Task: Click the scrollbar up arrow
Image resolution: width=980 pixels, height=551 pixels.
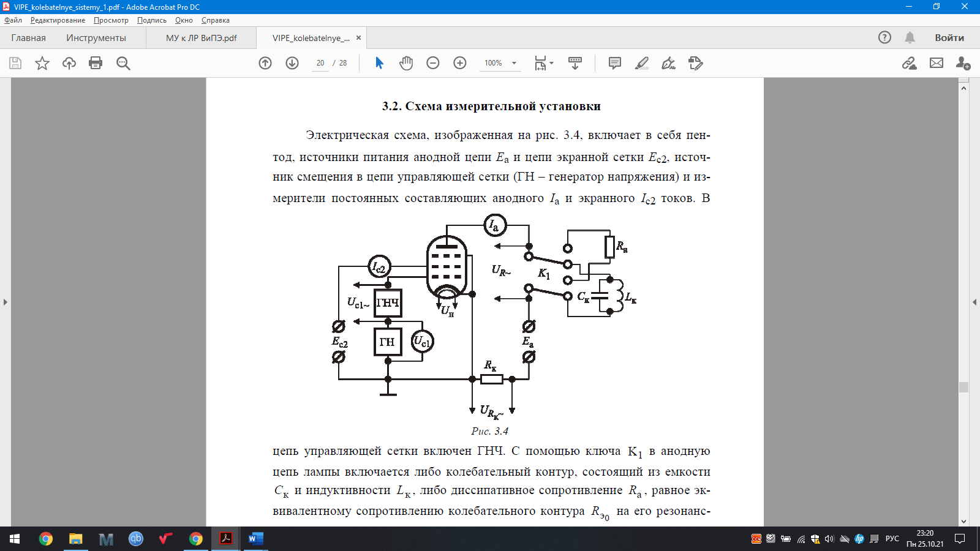Action: click(963, 88)
